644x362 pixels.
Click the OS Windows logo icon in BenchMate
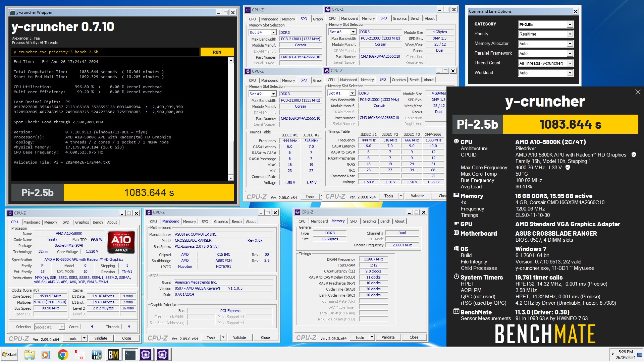pos(457,248)
